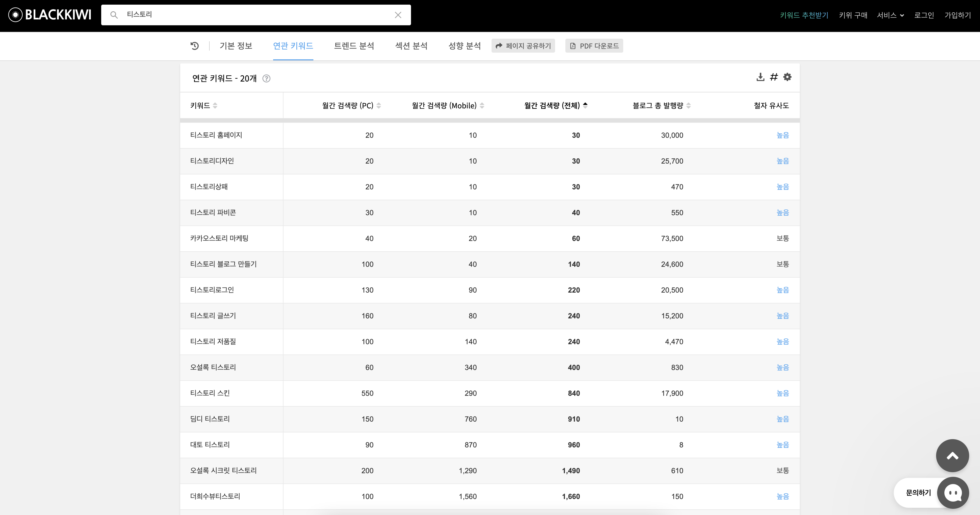Image resolution: width=980 pixels, height=515 pixels.
Task: Open the 문의하기 chat bubble icon
Action: [953, 493]
